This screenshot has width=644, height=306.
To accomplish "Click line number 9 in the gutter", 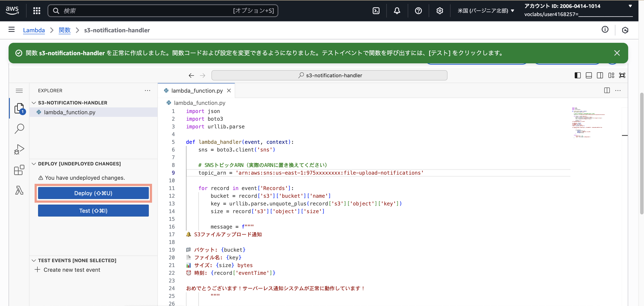I will click(173, 173).
